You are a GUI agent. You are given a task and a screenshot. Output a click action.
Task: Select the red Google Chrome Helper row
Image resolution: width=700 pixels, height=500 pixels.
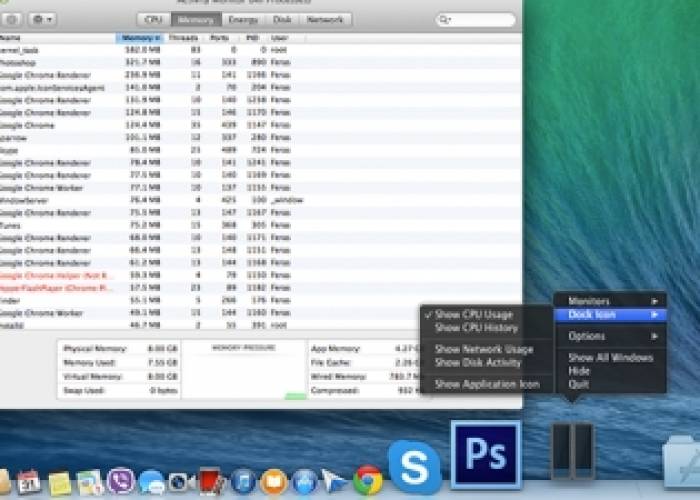261,275
